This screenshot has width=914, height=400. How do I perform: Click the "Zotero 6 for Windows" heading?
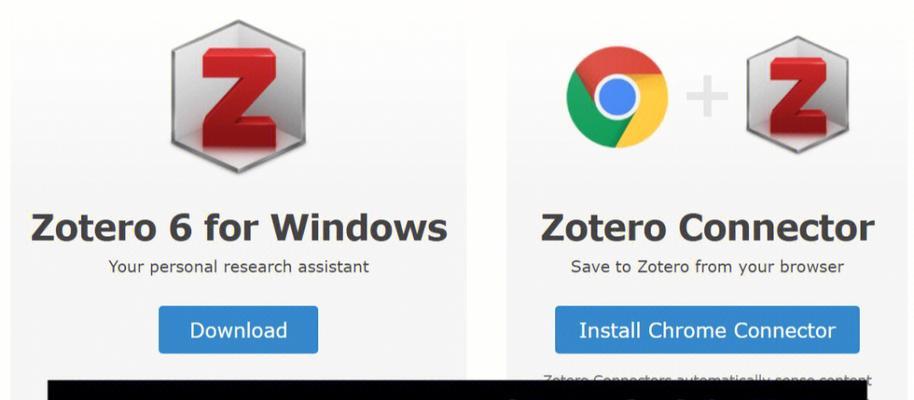239,227
